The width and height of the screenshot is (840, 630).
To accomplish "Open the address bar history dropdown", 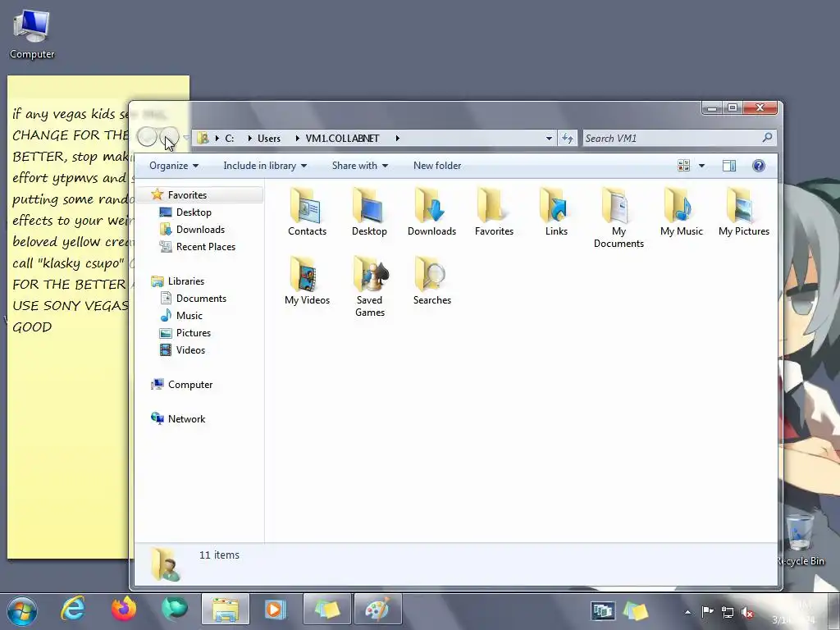I will click(549, 138).
